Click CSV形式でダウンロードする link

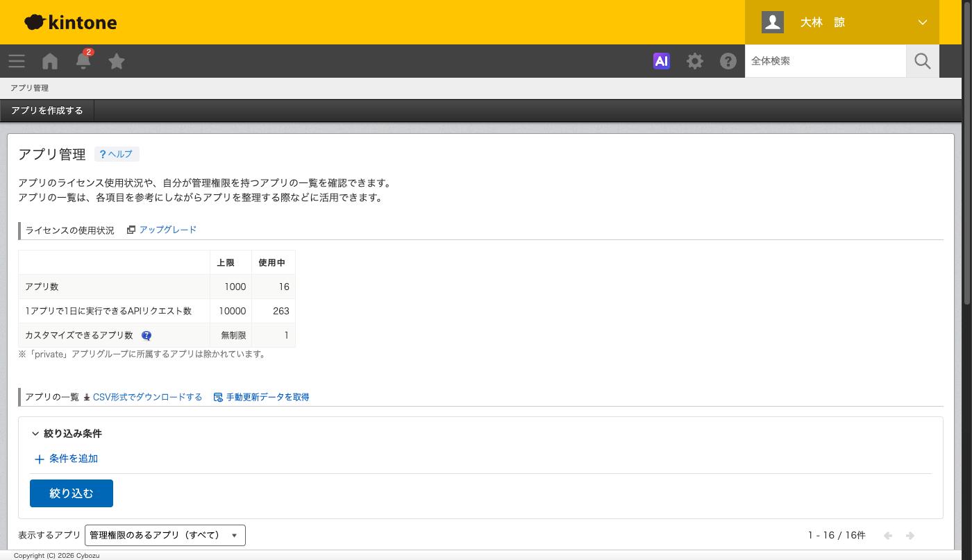tap(147, 397)
